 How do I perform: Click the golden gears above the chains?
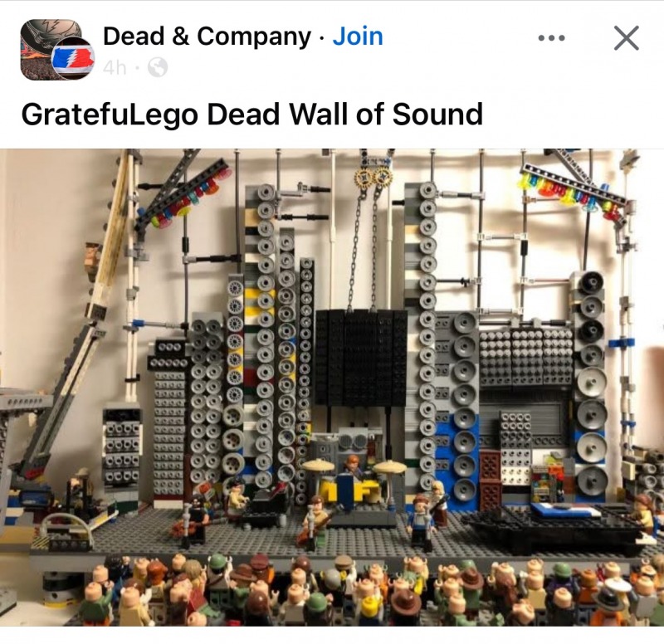[x=373, y=177]
